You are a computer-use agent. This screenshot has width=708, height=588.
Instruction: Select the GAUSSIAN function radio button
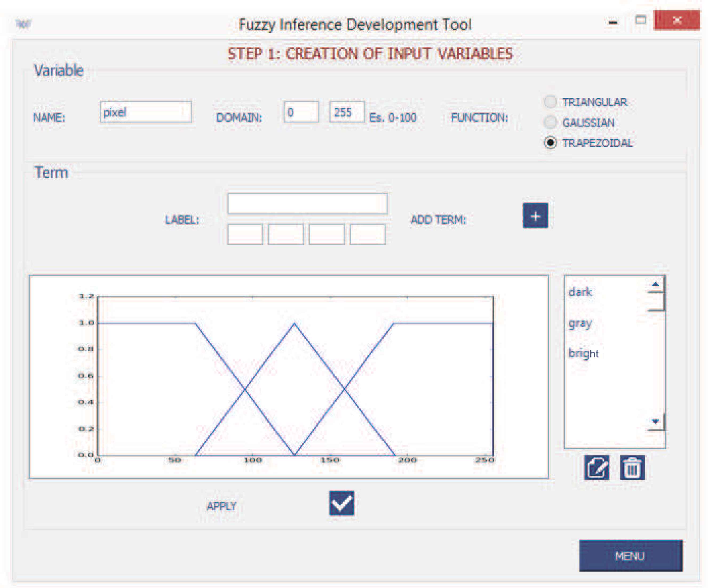550,122
